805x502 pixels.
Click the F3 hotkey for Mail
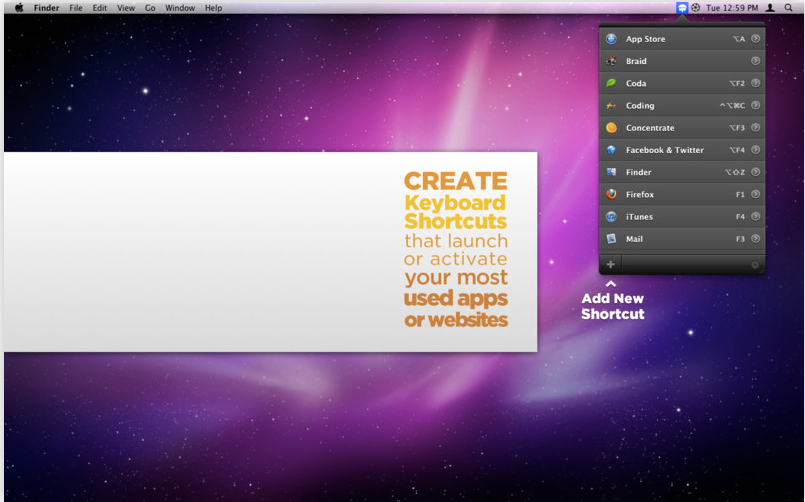pos(740,239)
